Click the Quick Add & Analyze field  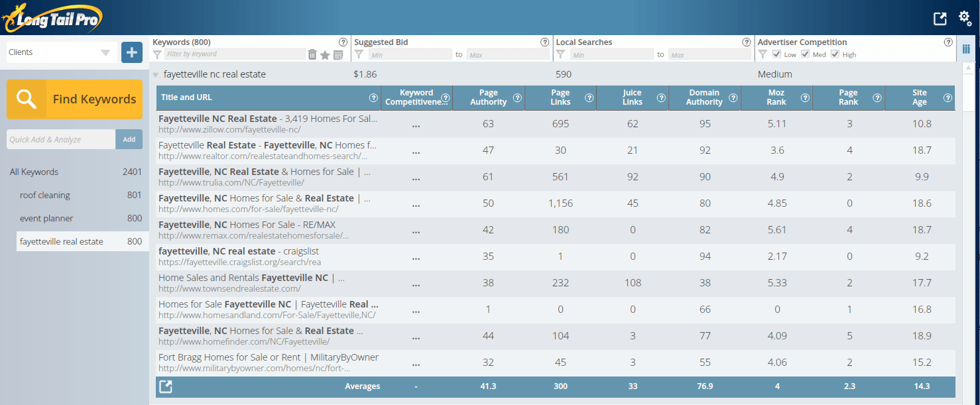[61, 139]
